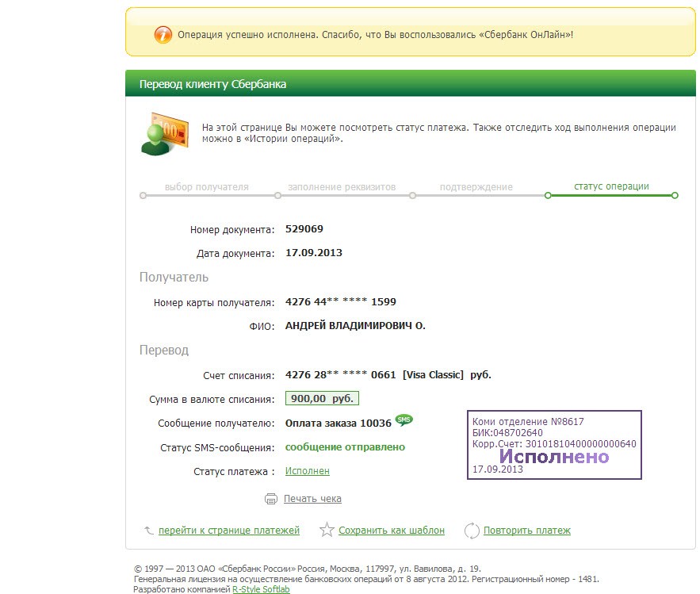The height and width of the screenshot is (594, 700).
Task: Click the orange info icon in notification
Action: [163, 34]
